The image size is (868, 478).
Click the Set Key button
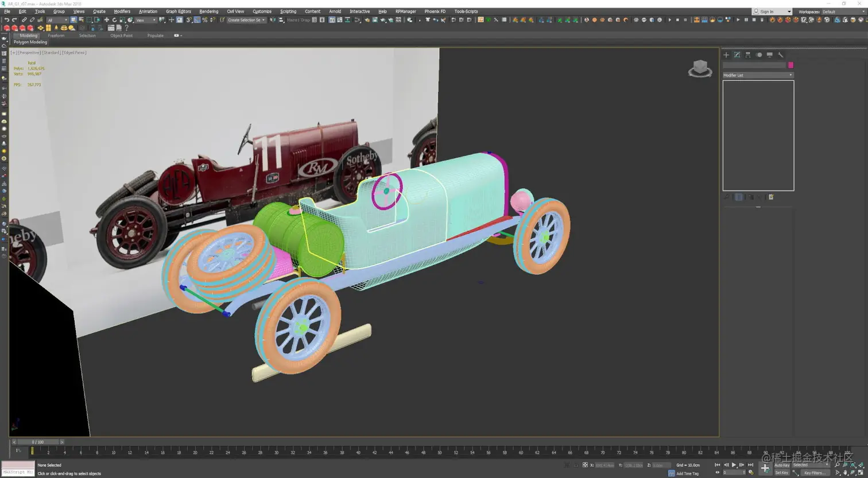pos(781,473)
